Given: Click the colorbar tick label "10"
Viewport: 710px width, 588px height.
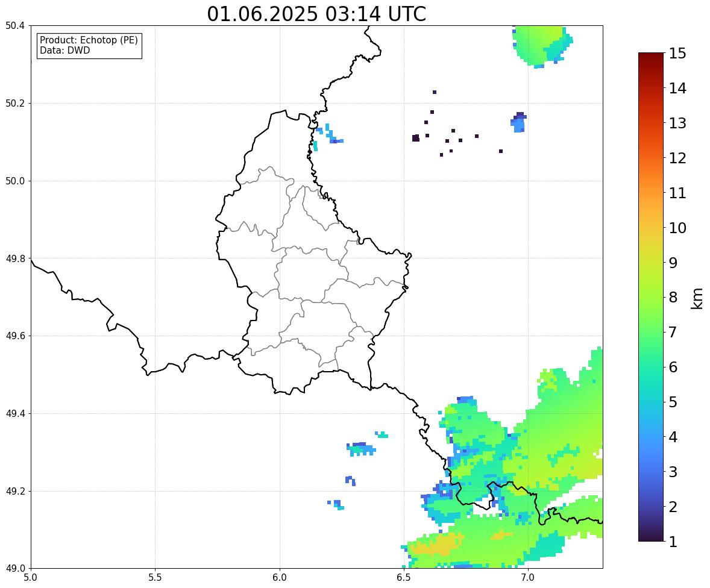Looking at the screenshot, I should click(x=677, y=228).
